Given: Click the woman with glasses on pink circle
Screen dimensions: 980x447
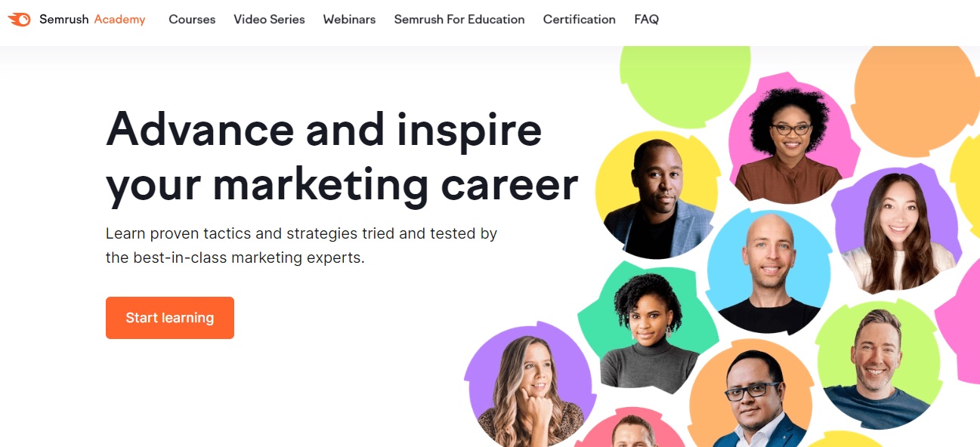Looking at the screenshot, I should click(789, 145).
